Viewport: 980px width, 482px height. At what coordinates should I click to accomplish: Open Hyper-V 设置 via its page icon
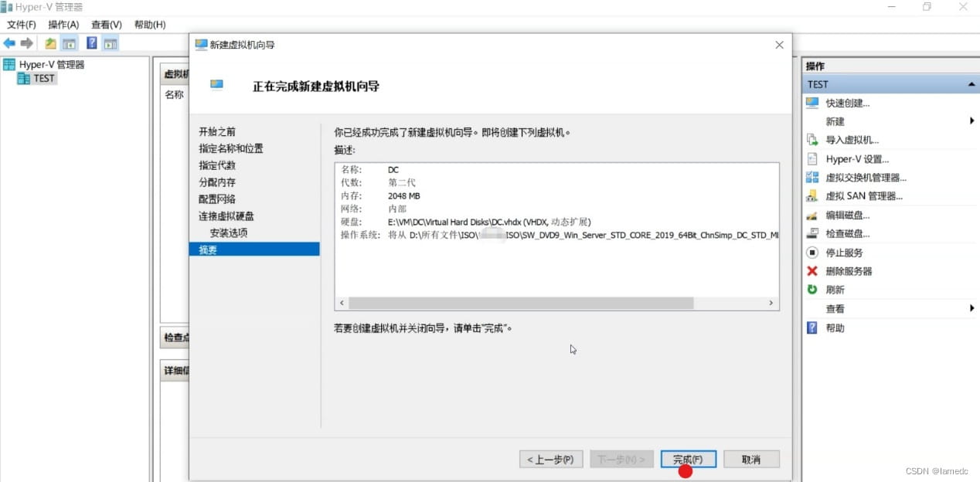pos(812,159)
